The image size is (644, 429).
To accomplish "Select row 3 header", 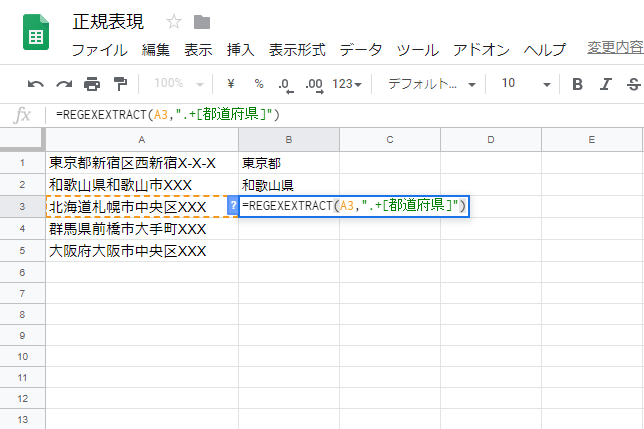I will coord(22,206).
